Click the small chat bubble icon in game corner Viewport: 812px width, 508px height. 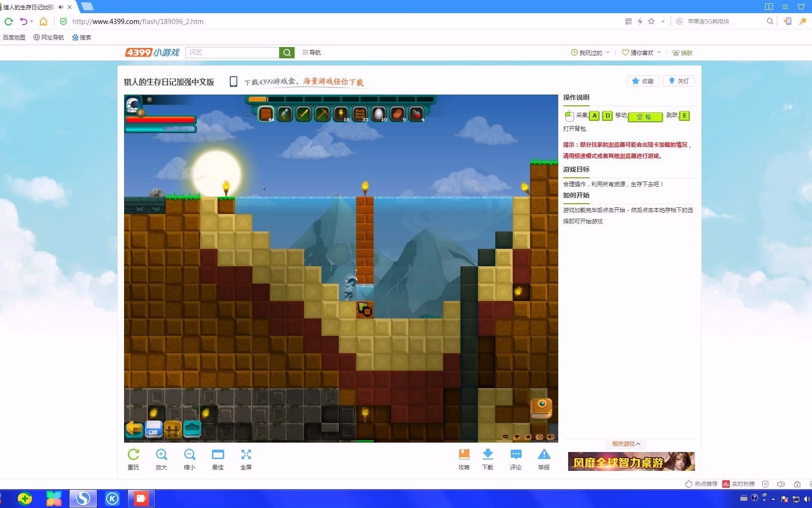(x=506, y=437)
